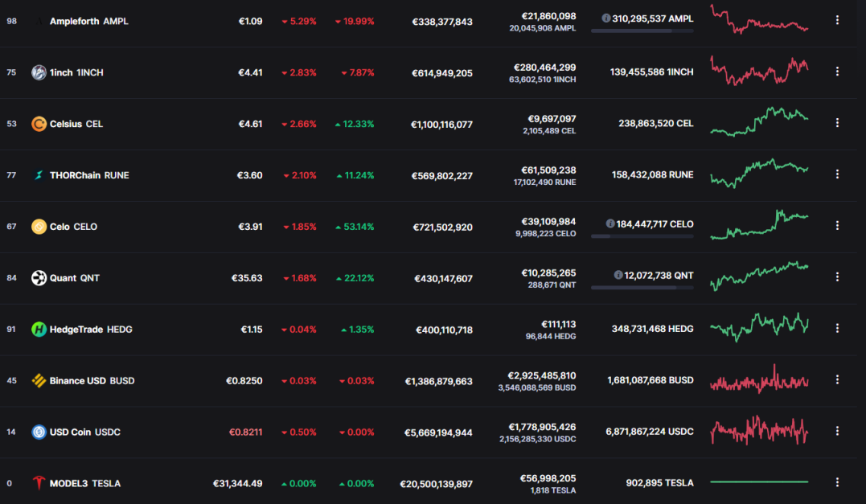Open info tooltip for AMPL circulating supply
Image resolution: width=866 pixels, height=504 pixels.
click(605, 18)
